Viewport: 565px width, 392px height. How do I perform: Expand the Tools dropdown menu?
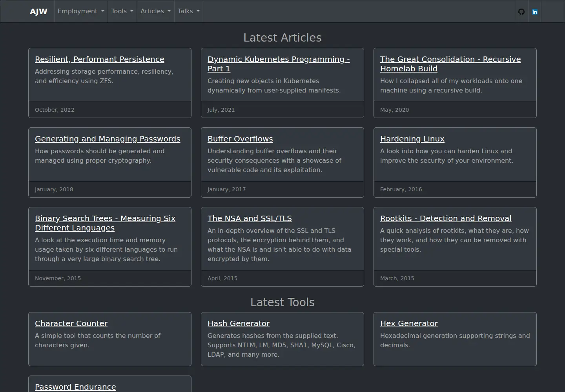(122, 11)
